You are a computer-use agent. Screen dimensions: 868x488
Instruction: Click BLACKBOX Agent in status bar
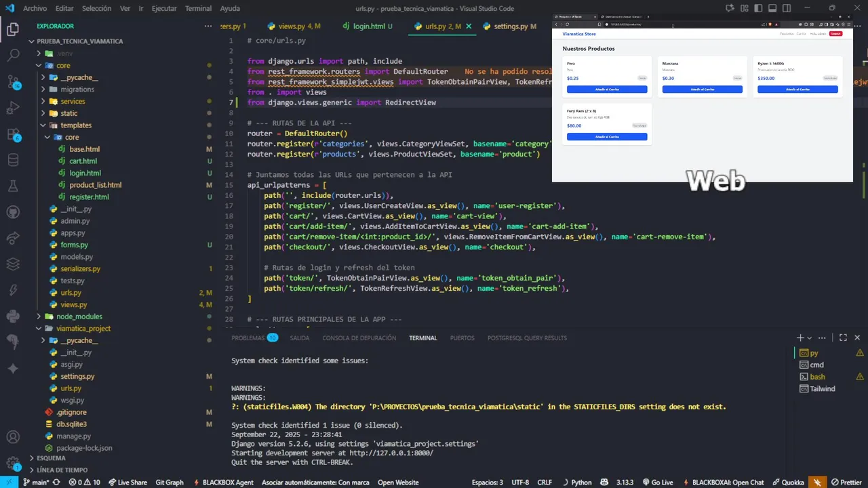223,482
